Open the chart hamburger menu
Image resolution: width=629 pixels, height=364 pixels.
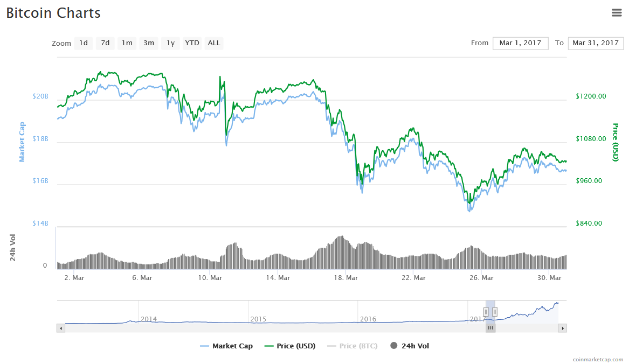point(617,13)
